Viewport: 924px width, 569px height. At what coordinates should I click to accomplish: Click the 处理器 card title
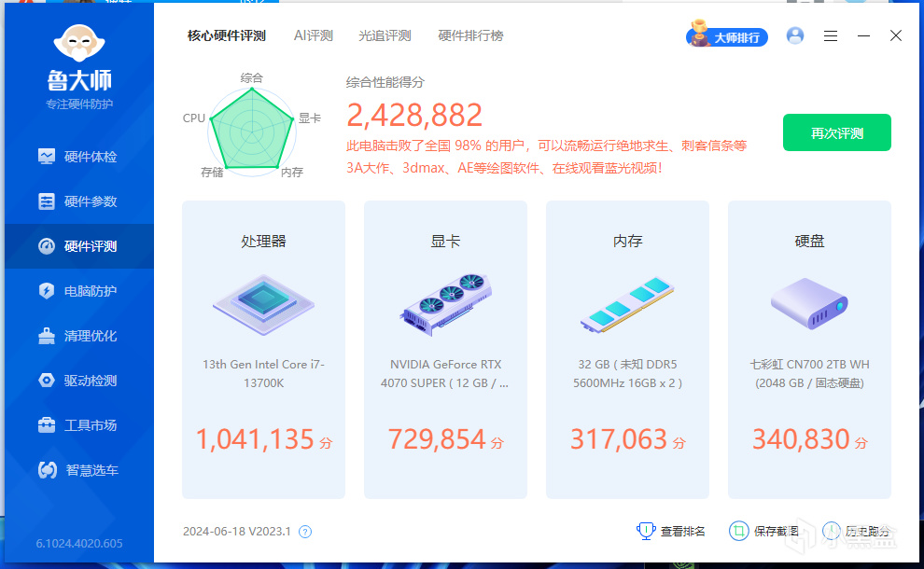[x=263, y=241]
